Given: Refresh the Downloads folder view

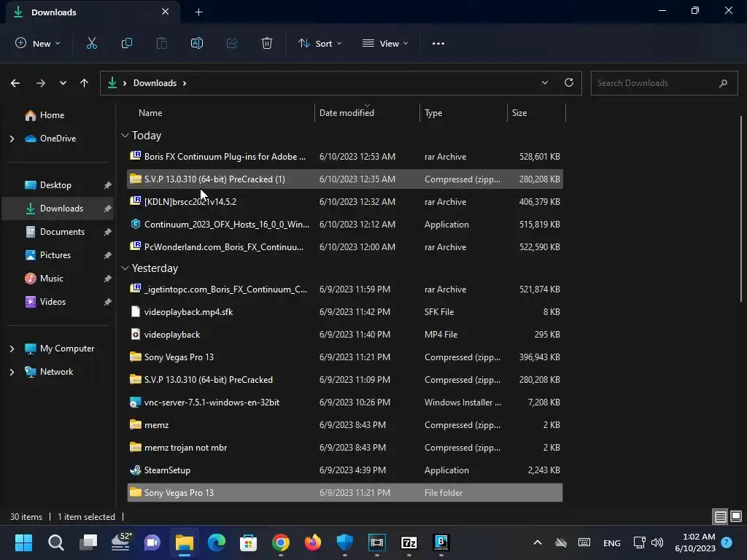Looking at the screenshot, I should (x=569, y=83).
